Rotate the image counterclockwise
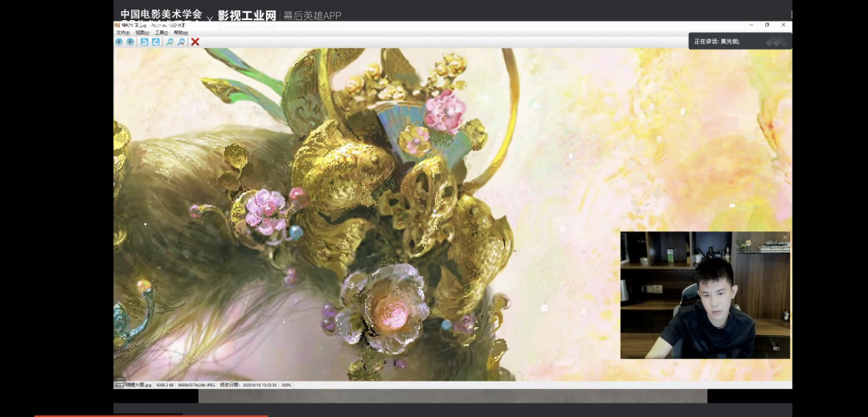Screen dimensions: 868x417 click(x=144, y=42)
